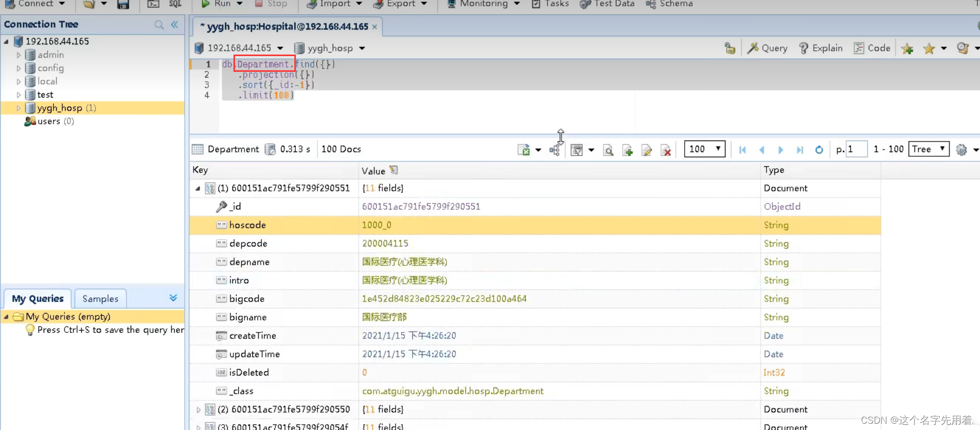
Task: Open the Tasks panel
Action: 550,4
